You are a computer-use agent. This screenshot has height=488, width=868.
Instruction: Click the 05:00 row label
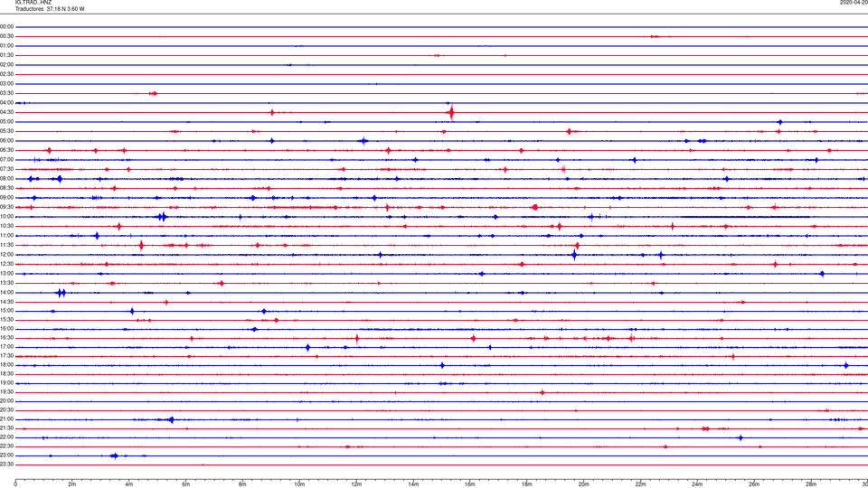(7, 122)
